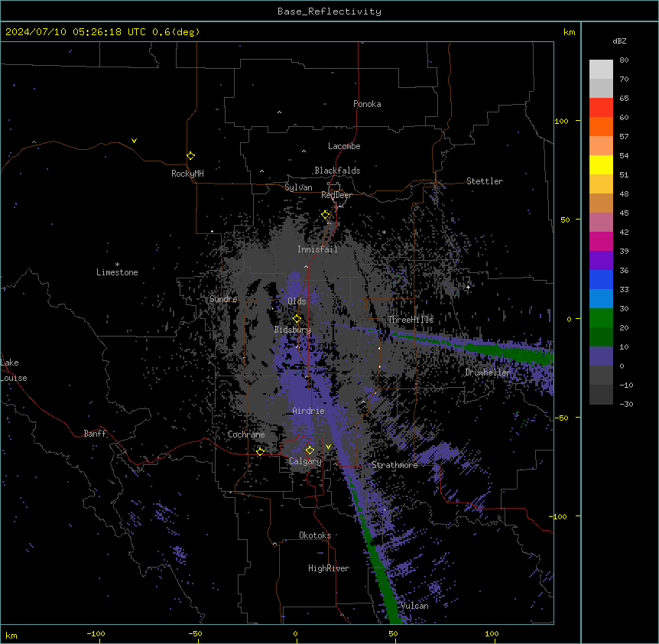This screenshot has width=659, height=644.
Task: Select the Didsbury label
Action: [293, 330]
